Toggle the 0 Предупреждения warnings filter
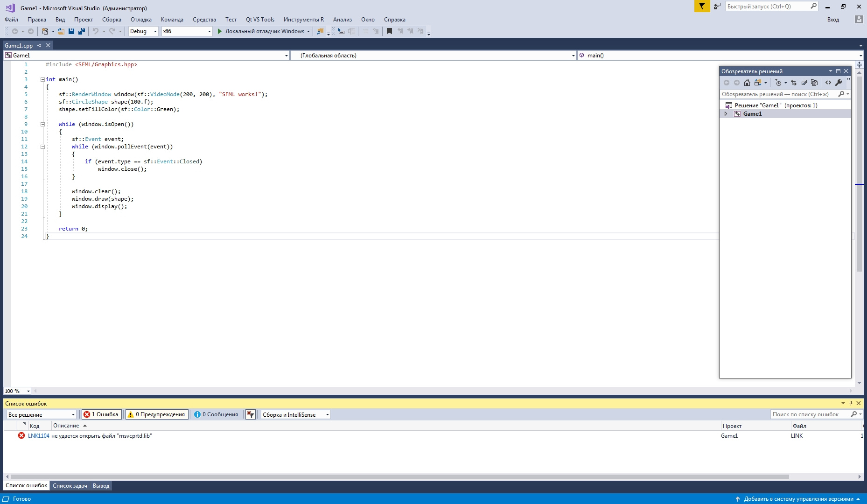The width and height of the screenshot is (867, 504). [157, 414]
